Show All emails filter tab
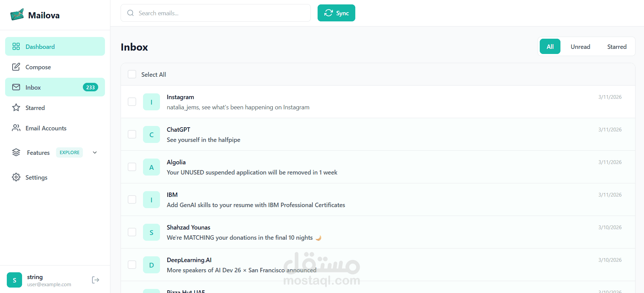This screenshot has width=644, height=293. [x=550, y=47]
